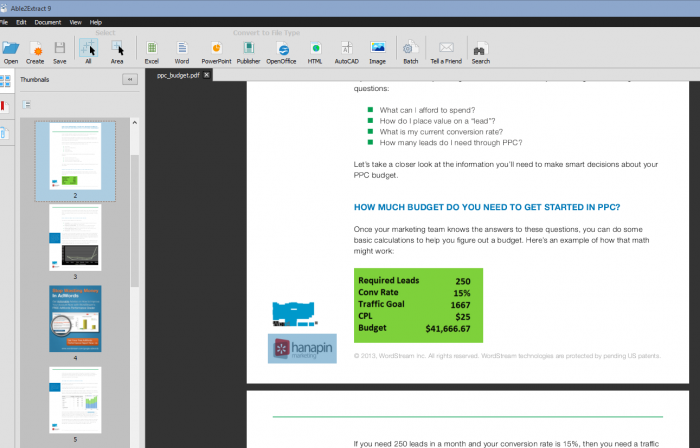
Task: Show the bookmarks side panel
Action: pyautogui.click(x=5, y=106)
